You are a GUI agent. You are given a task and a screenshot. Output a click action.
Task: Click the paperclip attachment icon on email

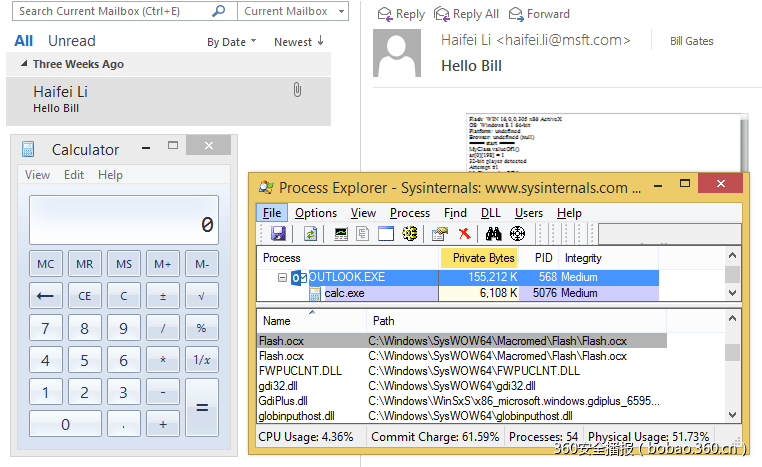coord(297,90)
